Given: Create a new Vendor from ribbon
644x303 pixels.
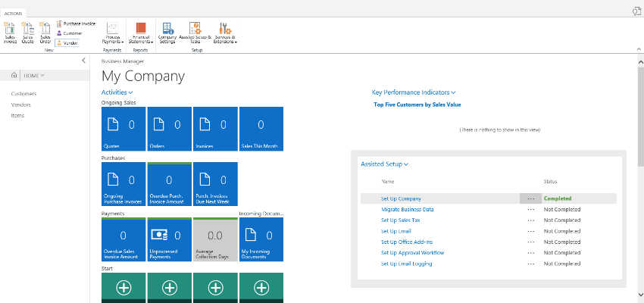Looking at the screenshot, I should [67, 42].
